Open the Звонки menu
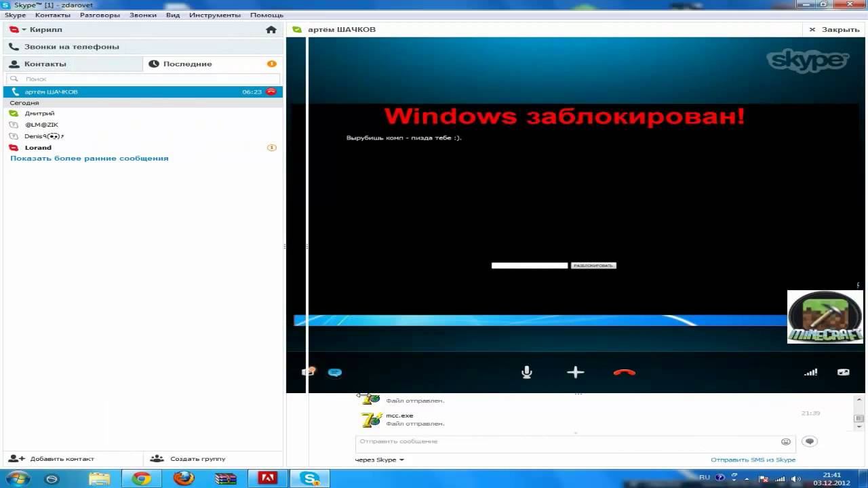This screenshot has width=868, height=488. tap(143, 15)
